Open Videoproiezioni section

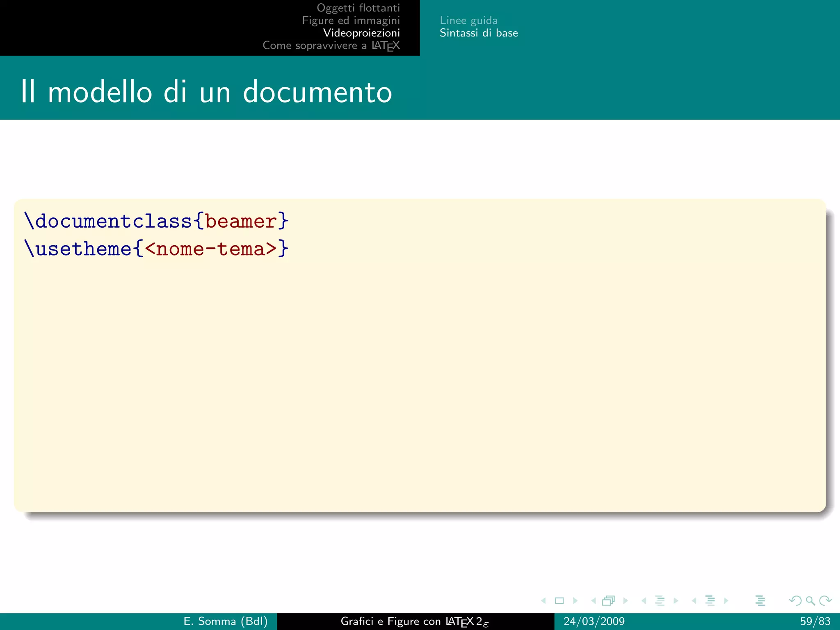pyautogui.click(x=362, y=33)
